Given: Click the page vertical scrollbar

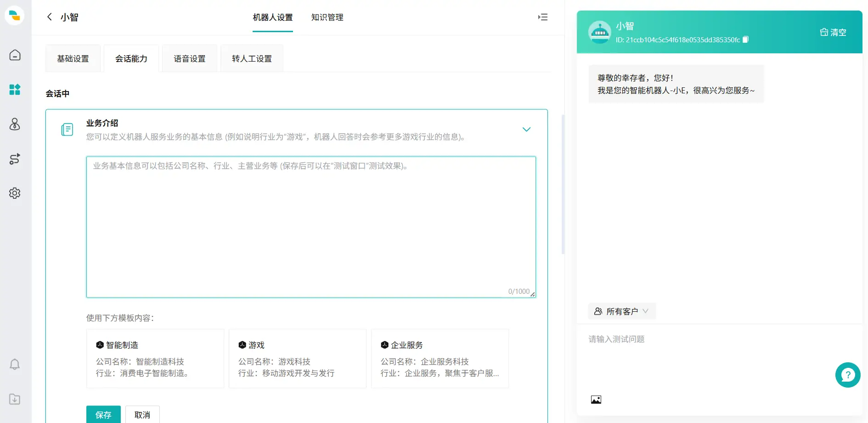Looking at the screenshot, I should [563, 184].
